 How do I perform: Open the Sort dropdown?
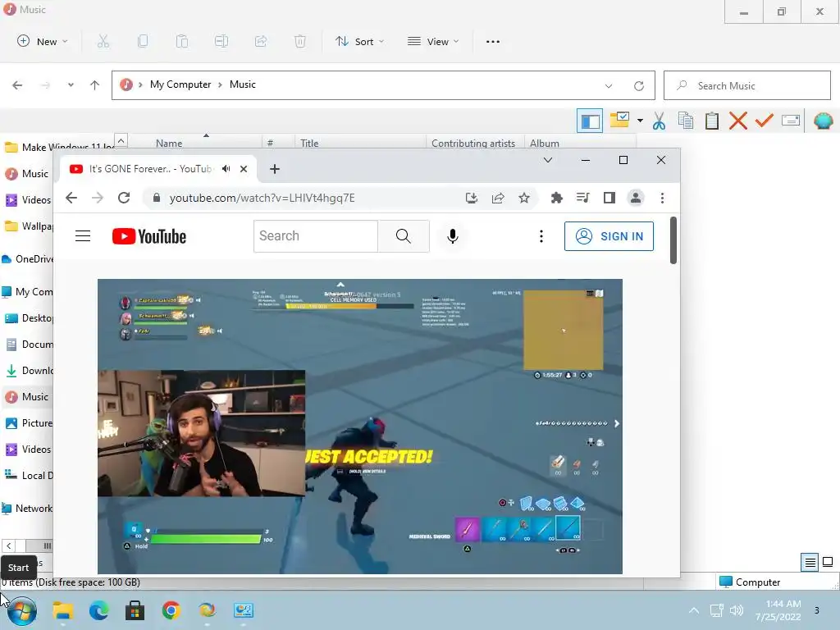pyautogui.click(x=359, y=41)
